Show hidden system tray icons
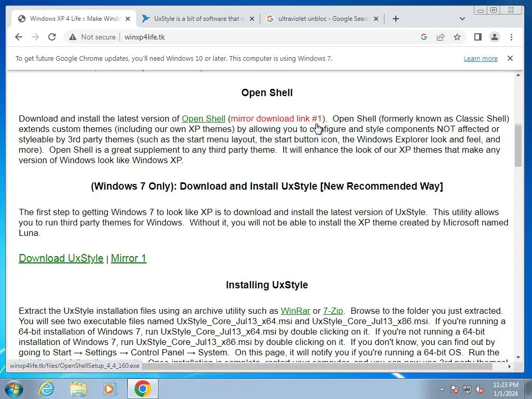Viewport: 532px width, 399px height. 442,389
